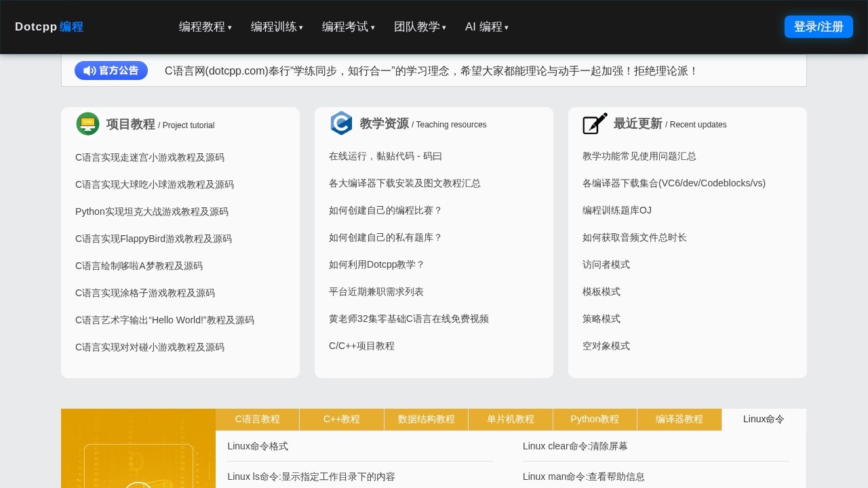Screen dimensions: 868x488
Task: Open the 单片机教程 tab
Action: [510, 419]
